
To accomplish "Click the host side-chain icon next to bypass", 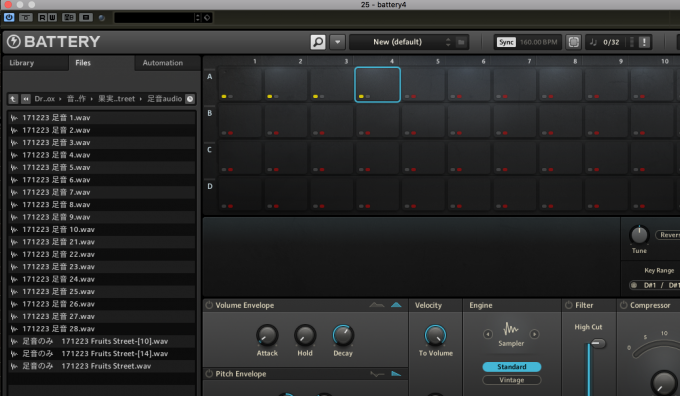I will [26, 17].
